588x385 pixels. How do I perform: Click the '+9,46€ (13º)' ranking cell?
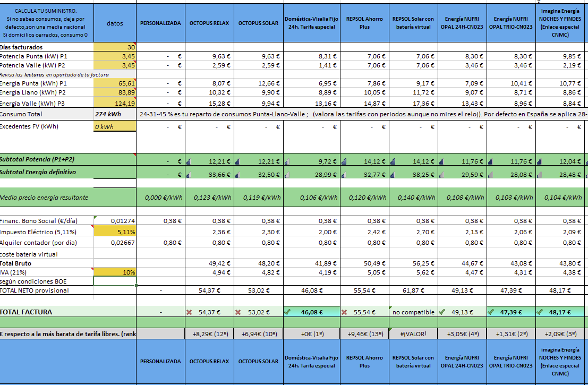364,333
